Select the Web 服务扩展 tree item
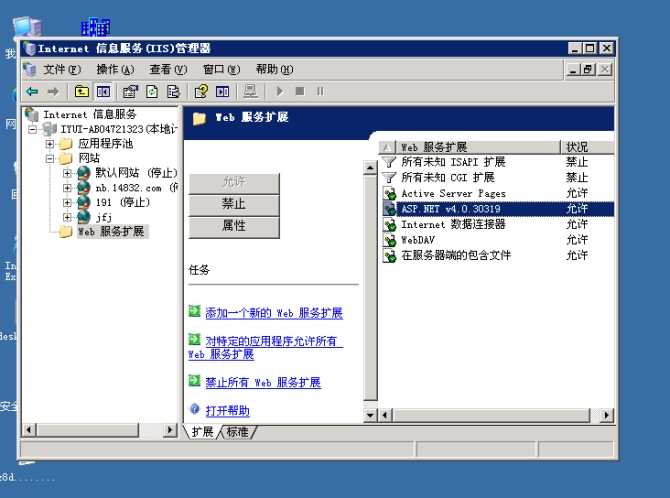The height and width of the screenshot is (498, 670). (112, 232)
